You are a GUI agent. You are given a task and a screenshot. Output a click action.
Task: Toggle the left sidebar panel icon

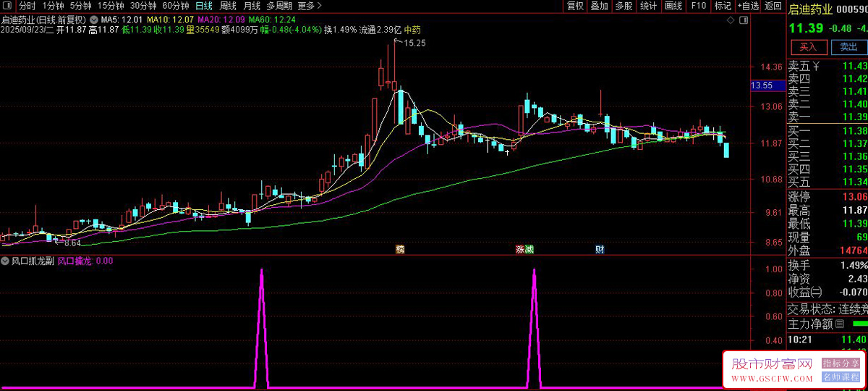pyautogui.click(x=7, y=6)
